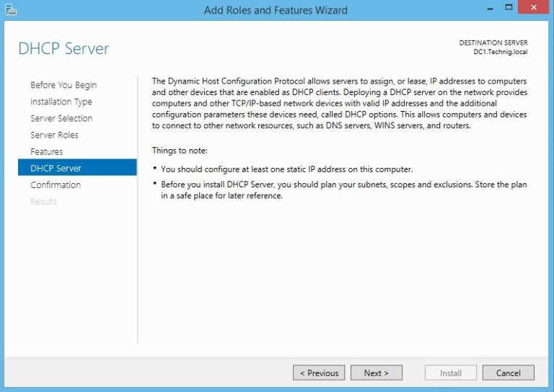Select the highlighted DHCP Server step

click(x=56, y=168)
